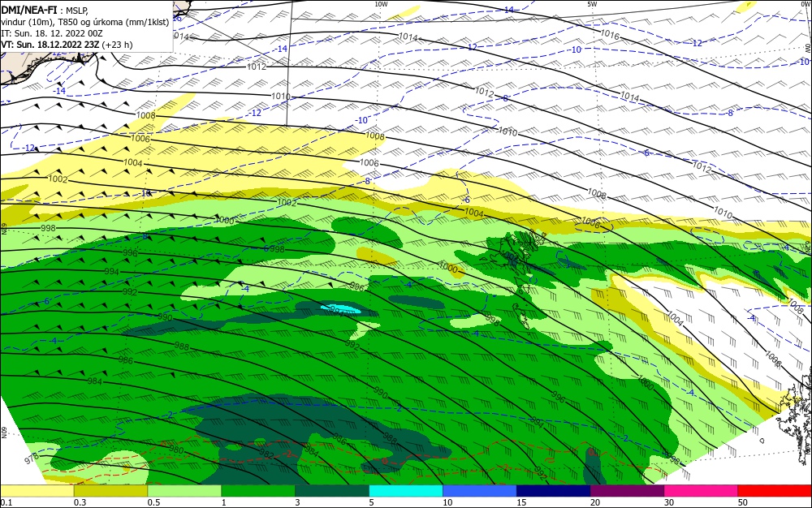Click the 'IT: Sun. 18. 12. 2022 00Z' line
This screenshot has width=812, height=508.
click(x=52, y=33)
